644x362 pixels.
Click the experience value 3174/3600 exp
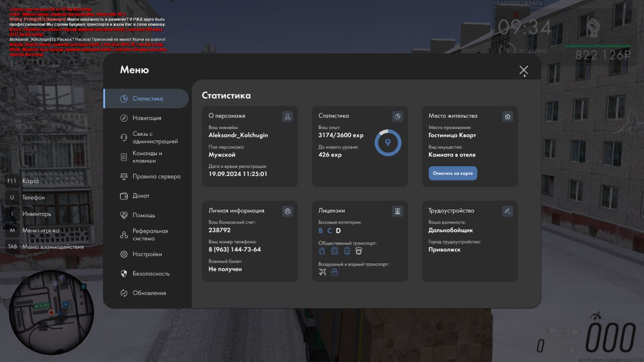[x=340, y=135]
